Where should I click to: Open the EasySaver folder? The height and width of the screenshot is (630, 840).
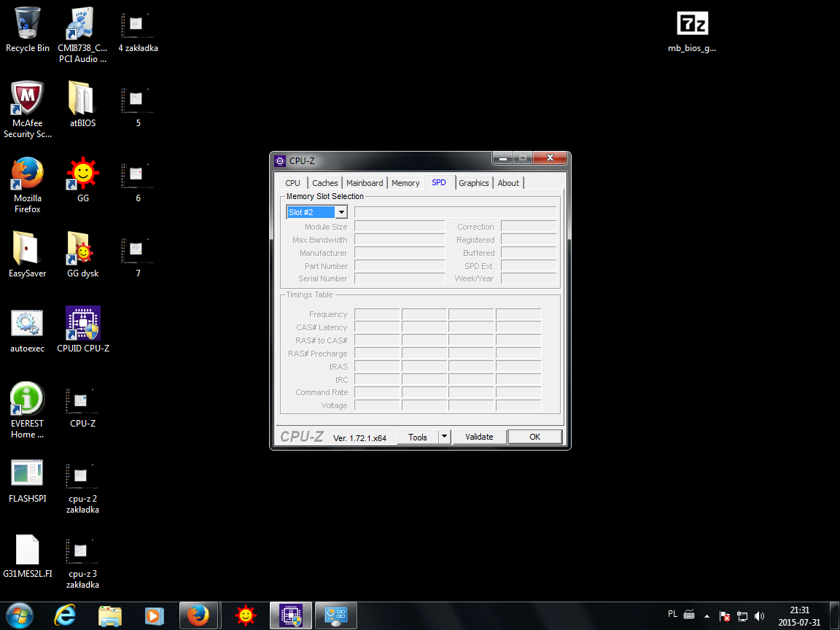(x=27, y=254)
